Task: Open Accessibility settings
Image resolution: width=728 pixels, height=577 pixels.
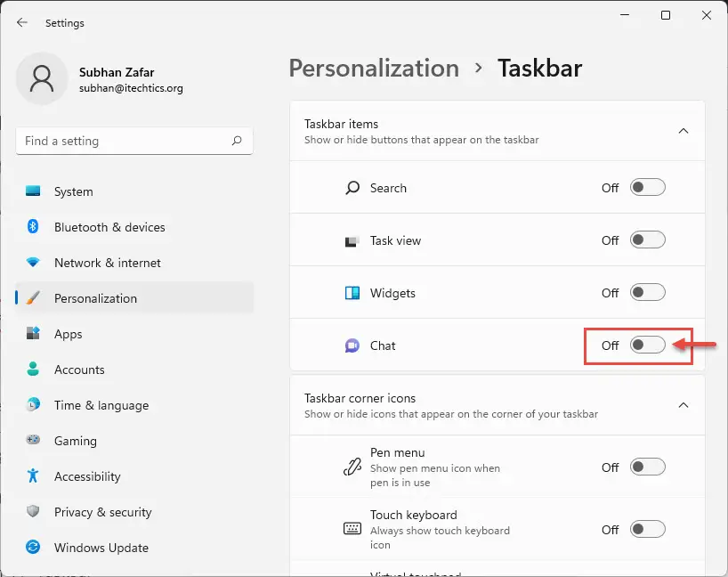Action: point(134,476)
